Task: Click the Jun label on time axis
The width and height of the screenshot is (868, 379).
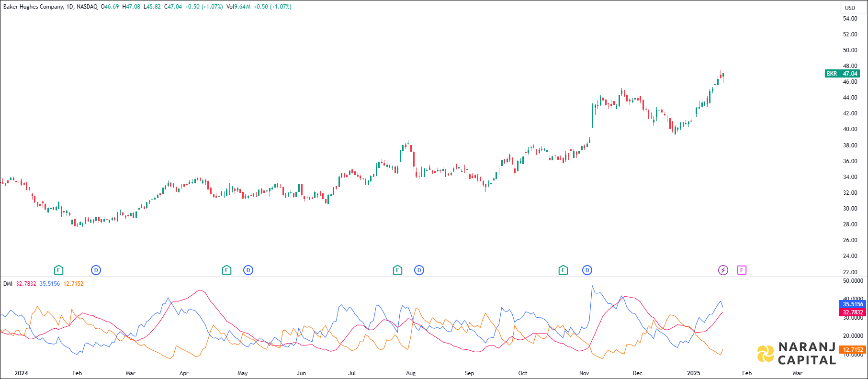Action: (301, 373)
